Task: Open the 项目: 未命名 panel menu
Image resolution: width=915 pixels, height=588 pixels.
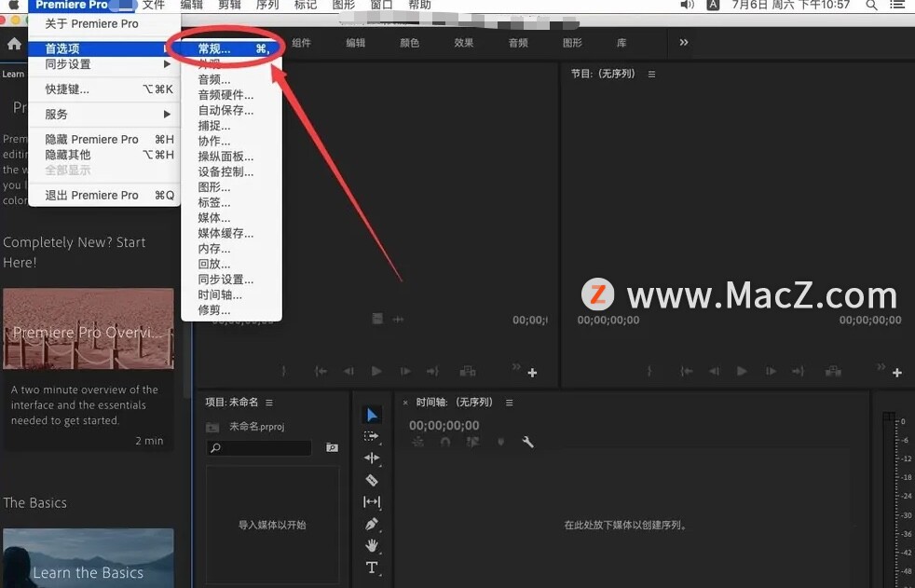Action: (x=269, y=403)
